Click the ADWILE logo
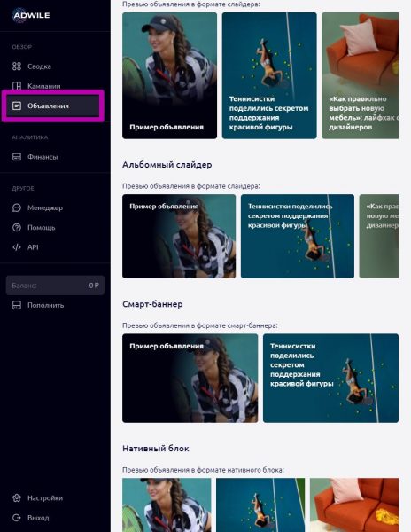This screenshot has height=532, width=411. [31, 15]
